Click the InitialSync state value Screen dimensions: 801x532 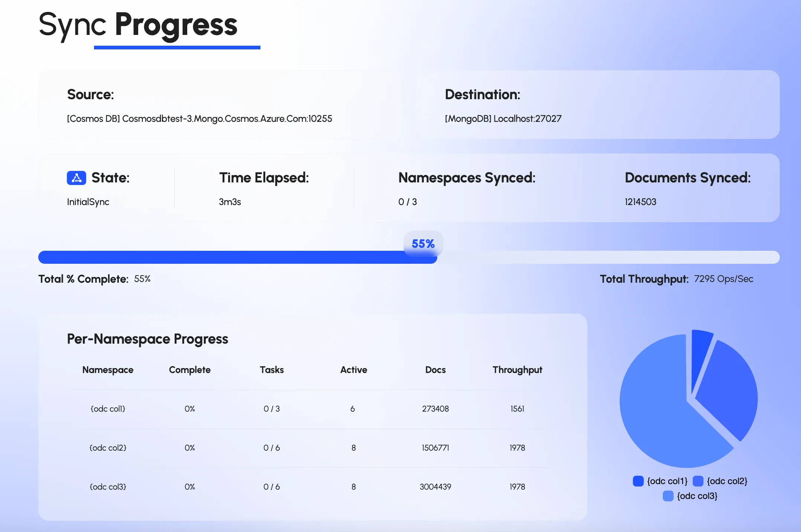(x=88, y=202)
